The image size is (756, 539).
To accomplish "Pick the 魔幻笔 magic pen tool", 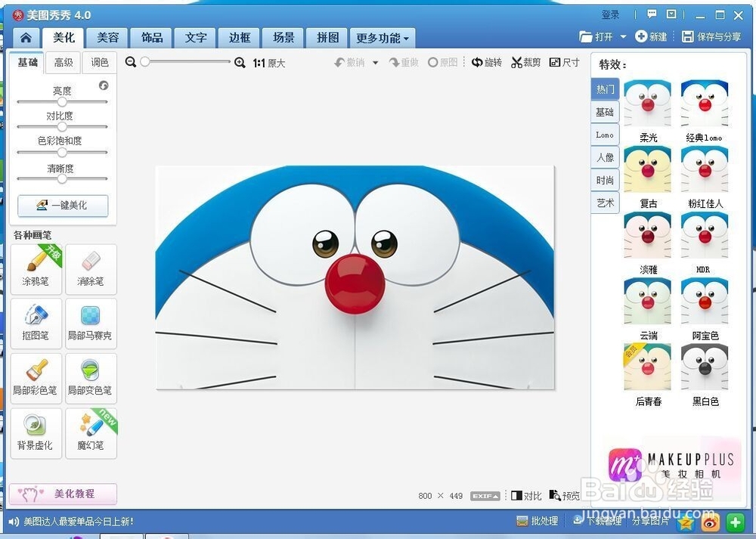I will [91, 433].
